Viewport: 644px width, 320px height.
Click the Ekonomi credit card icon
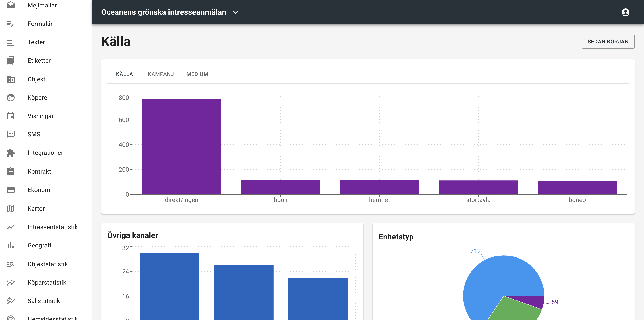pos(11,190)
